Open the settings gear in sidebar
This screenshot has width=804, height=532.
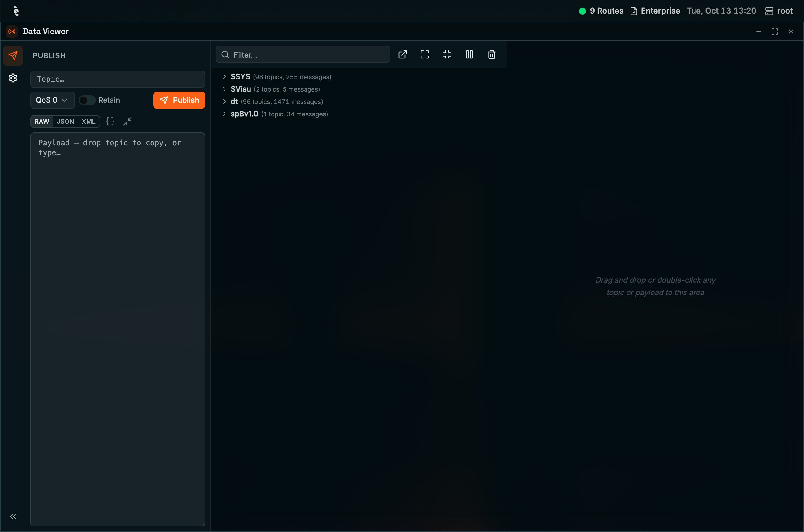pyautogui.click(x=13, y=78)
